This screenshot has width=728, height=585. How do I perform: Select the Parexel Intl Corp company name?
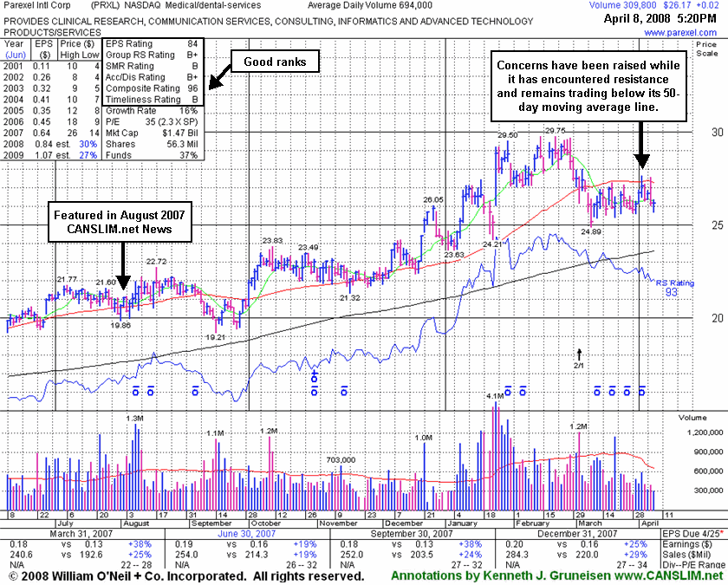click(37, 5)
